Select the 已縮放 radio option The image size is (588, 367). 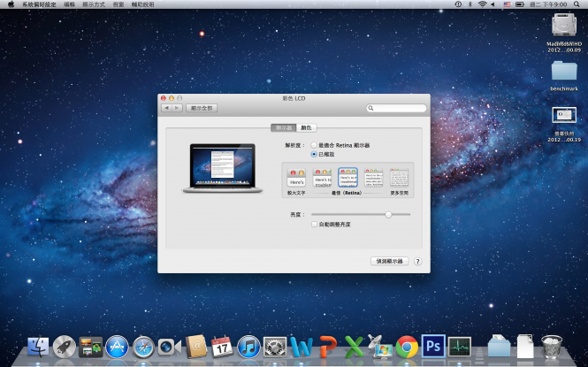pyautogui.click(x=314, y=154)
